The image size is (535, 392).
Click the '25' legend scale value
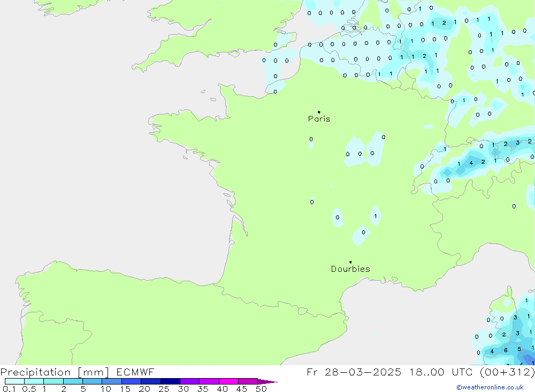coord(164,389)
